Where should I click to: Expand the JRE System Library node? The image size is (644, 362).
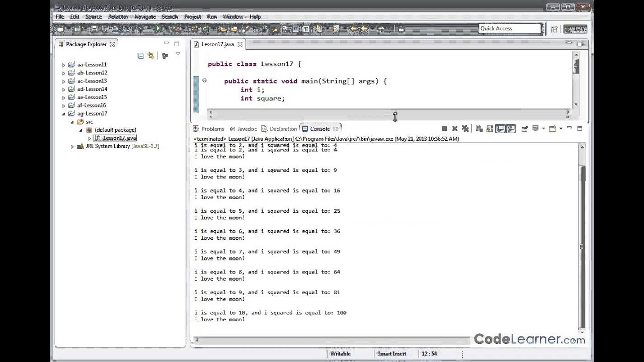72,146
